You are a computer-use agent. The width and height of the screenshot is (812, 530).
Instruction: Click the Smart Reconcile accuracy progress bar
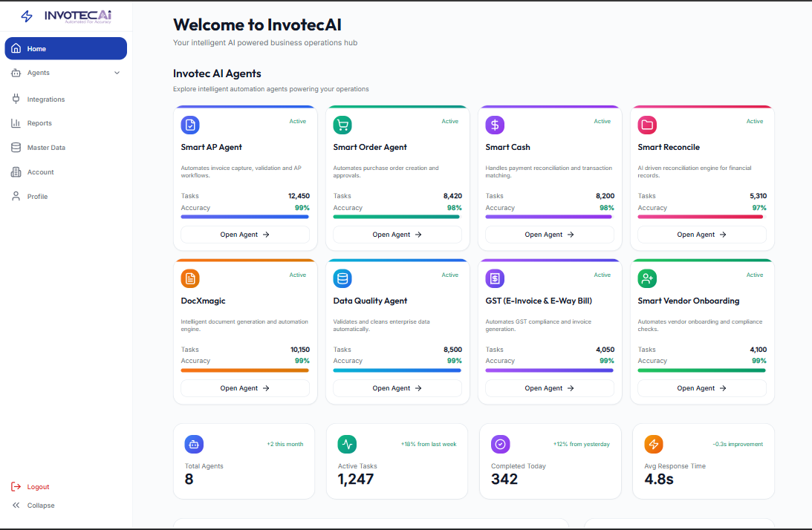tap(701, 217)
